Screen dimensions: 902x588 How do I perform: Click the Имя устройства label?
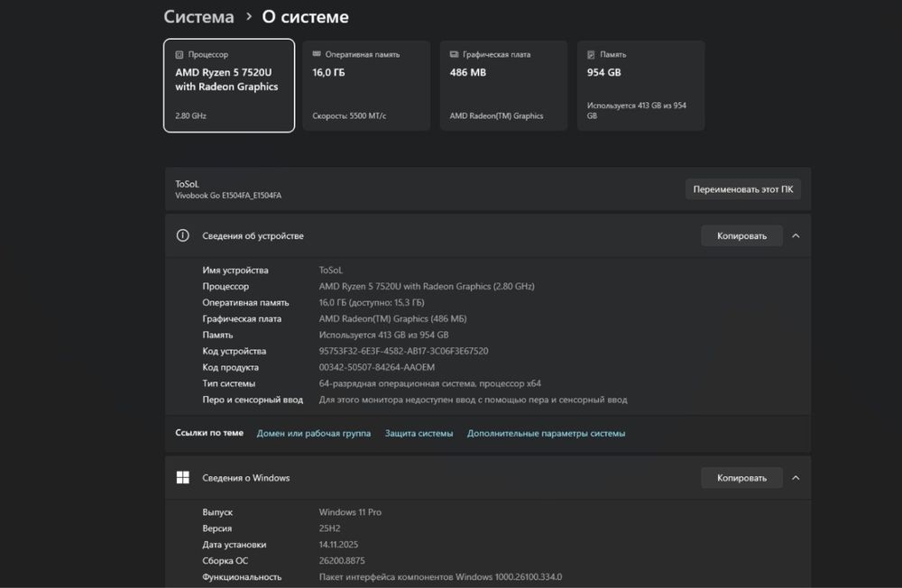click(235, 270)
